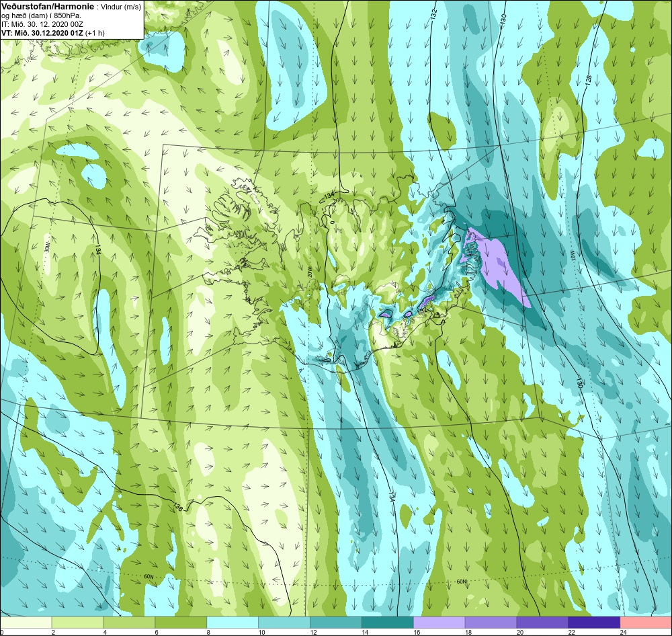672x636 pixels.
Task: Click the legend value label 8
Action: click(x=208, y=632)
